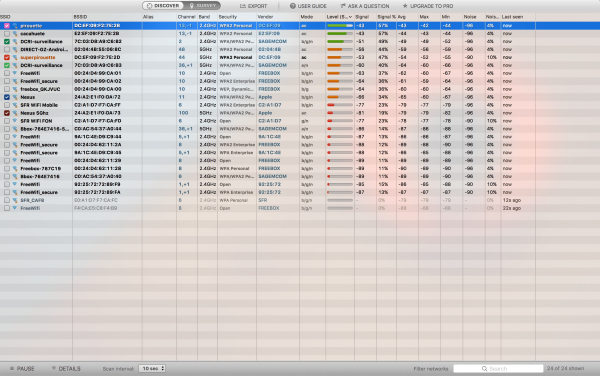The image size is (600, 376).
Task: Click the open Wi-Fi icon beside SFR WiFi FON
Action: click(15, 121)
